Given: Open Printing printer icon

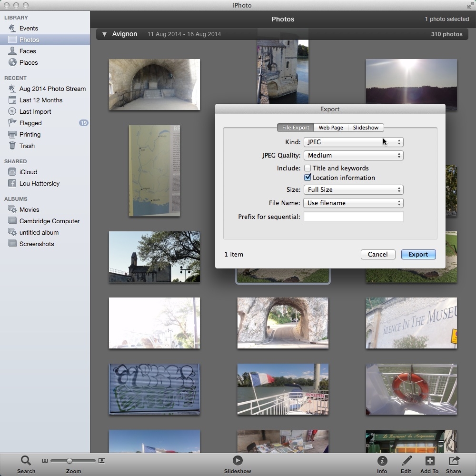Looking at the screenshot, I should [12, 134].
